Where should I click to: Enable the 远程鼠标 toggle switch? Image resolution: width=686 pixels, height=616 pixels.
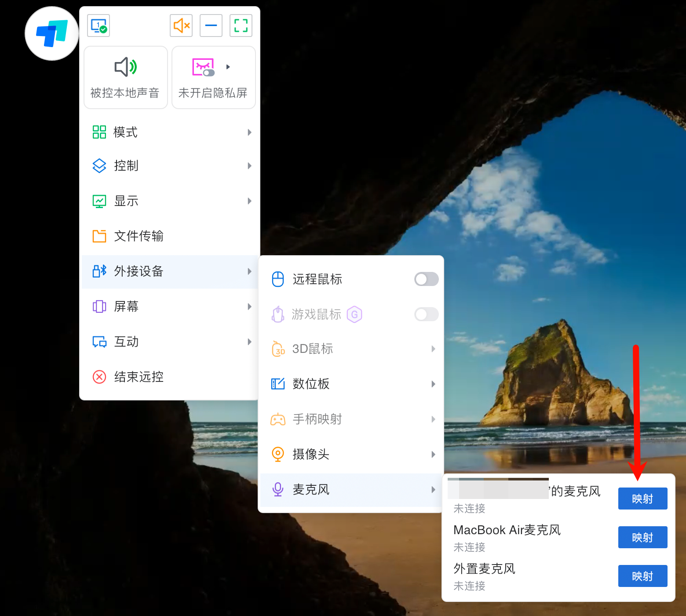426,279
